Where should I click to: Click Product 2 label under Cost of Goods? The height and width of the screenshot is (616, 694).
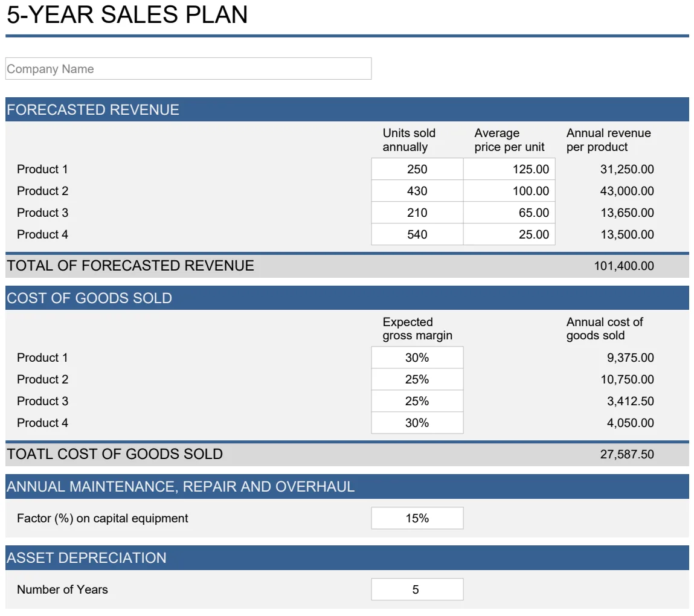[x=42, y=379]
